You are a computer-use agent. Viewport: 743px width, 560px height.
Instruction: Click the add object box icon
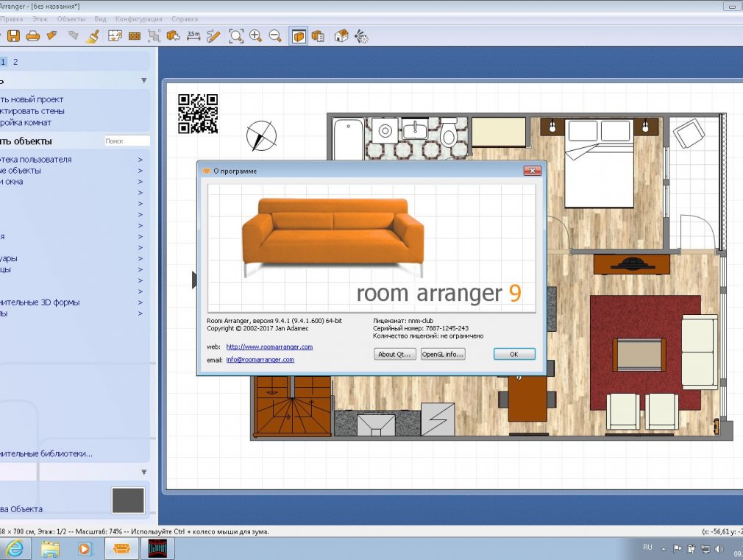tap(174, 36)
